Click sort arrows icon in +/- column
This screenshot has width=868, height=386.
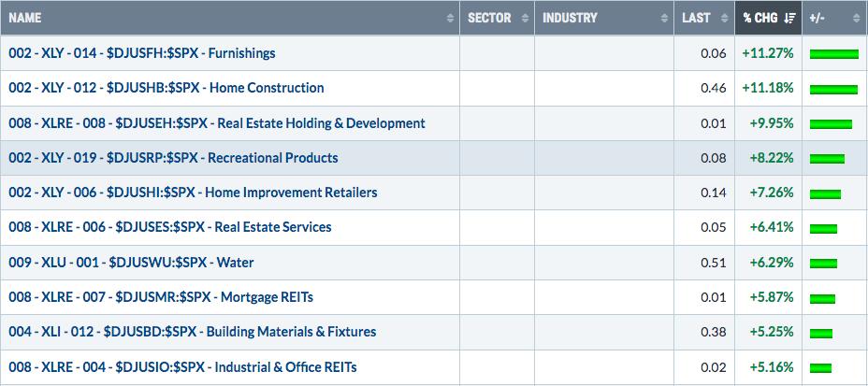(857, 19)
